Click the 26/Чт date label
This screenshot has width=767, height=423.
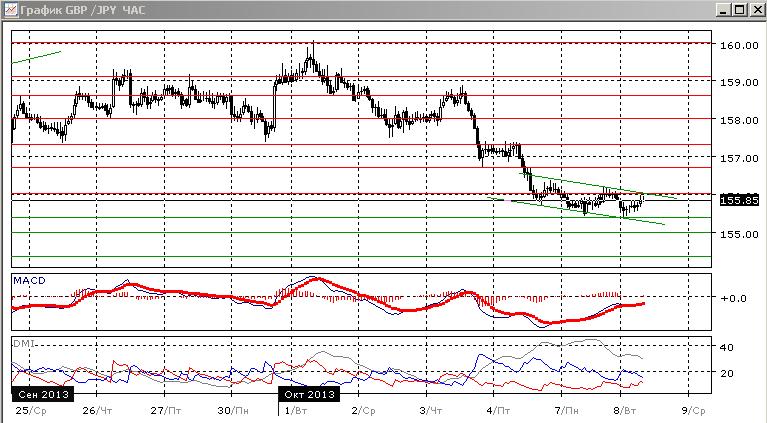[x=97, y=410]
